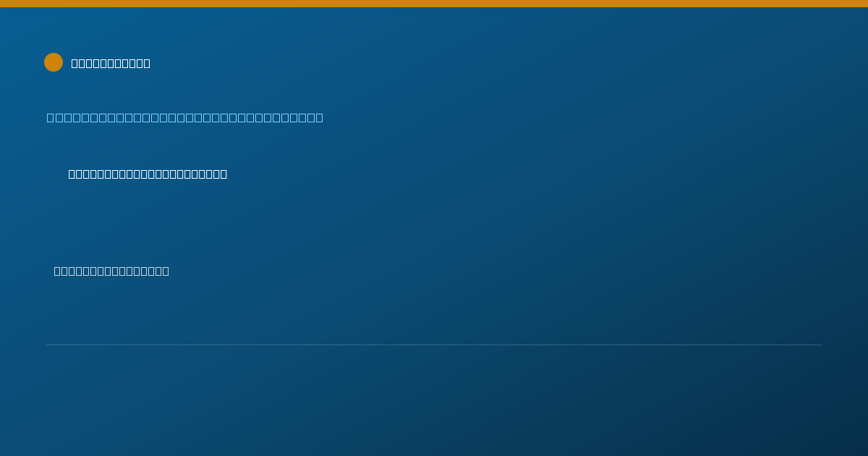
Task: Click the lower white text line above the divider
Action: coord(111,271)
